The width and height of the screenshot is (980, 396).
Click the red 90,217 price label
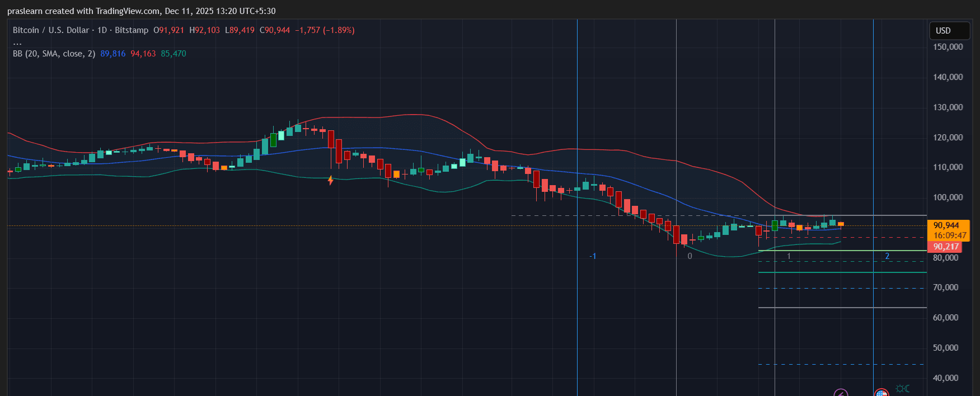point(945,247)
